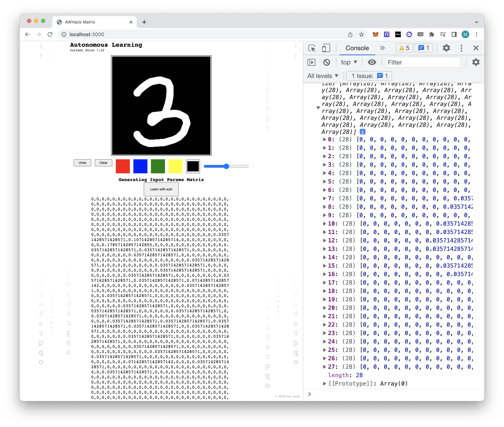Click in the console Filter field
The width and height of the screenshot is (504, 427).
(422, 62)
